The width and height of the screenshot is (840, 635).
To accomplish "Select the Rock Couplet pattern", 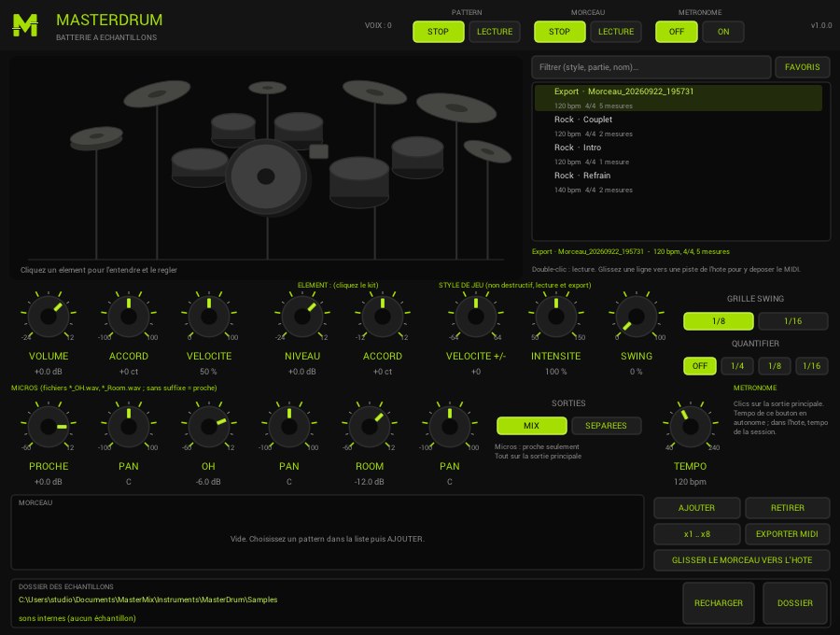I will point(679,126).
